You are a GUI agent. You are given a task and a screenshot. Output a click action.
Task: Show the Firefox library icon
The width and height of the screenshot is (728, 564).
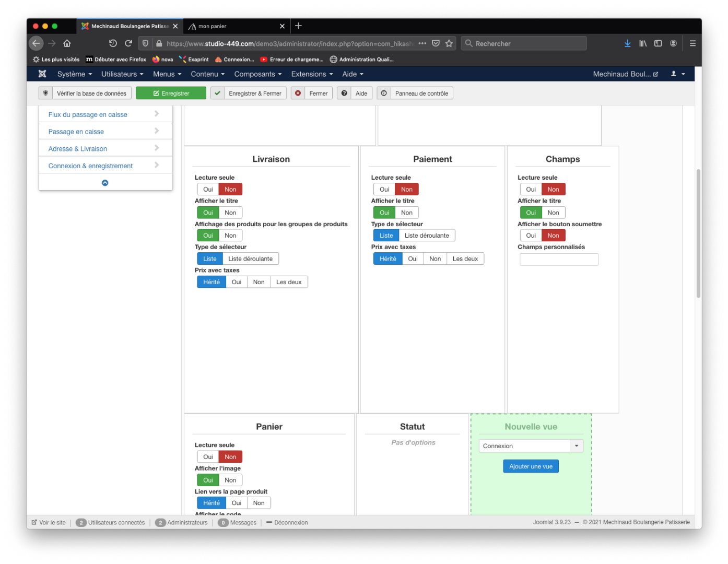tap(643, 43)
